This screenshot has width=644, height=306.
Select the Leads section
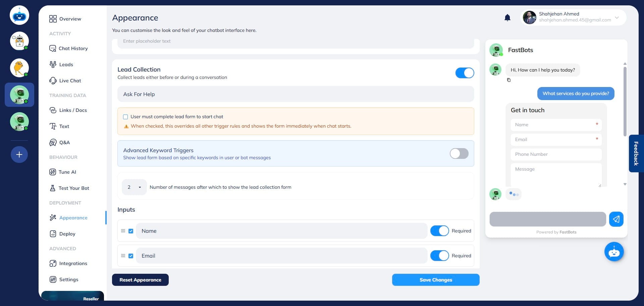click(x=66, y=64)
